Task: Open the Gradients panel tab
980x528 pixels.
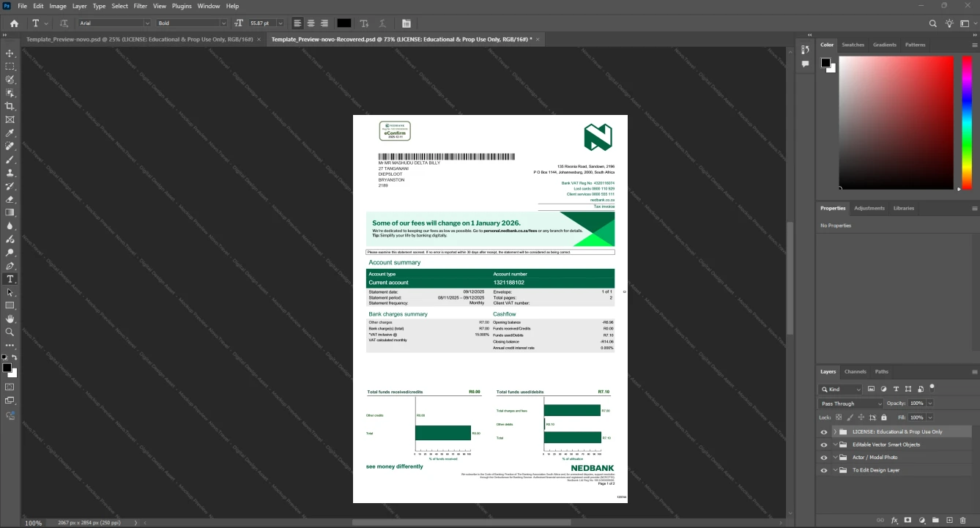Action: pos(885,45)
